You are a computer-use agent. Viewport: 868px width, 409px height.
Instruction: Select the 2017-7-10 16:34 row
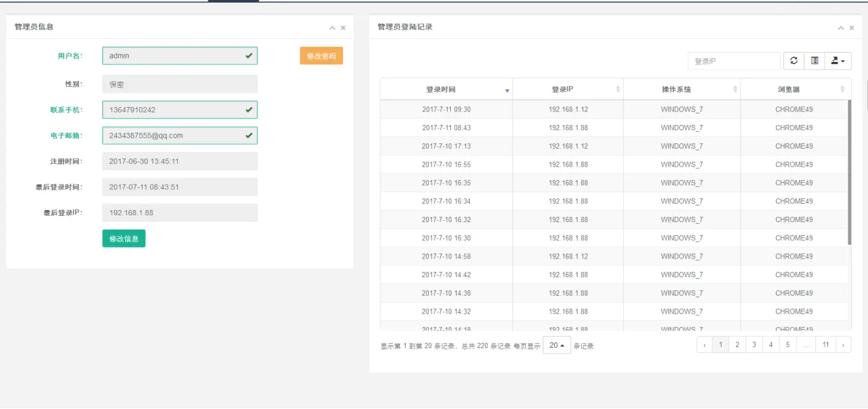614,201
